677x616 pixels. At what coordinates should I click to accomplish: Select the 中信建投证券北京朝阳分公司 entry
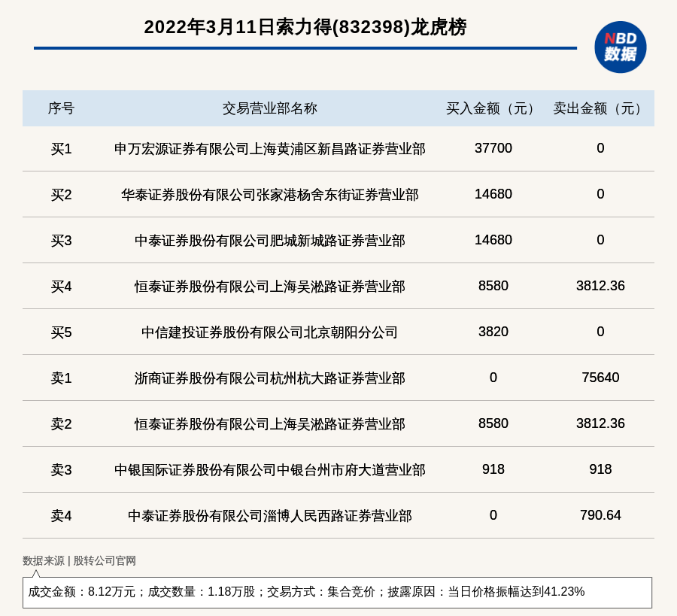(269, 332)
